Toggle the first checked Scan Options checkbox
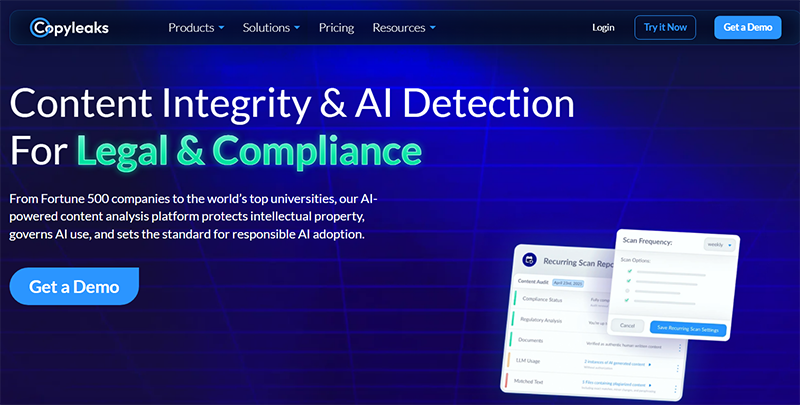 tap(629, 271)
